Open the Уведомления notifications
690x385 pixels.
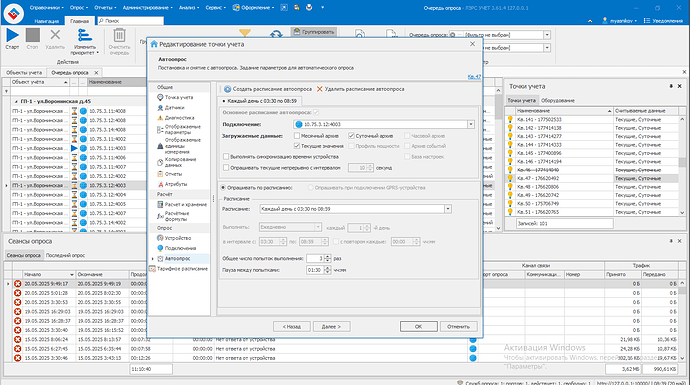click(663, 21)
